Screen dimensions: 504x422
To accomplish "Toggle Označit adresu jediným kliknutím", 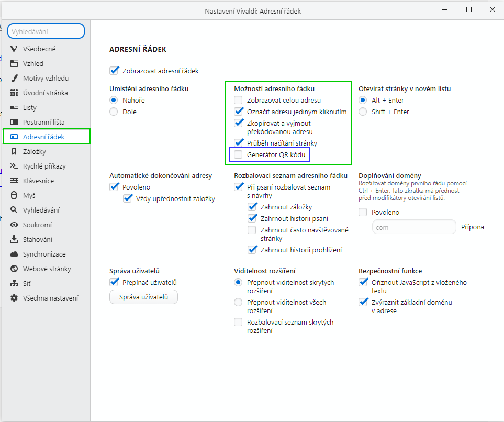I will [x=238, y=112].
